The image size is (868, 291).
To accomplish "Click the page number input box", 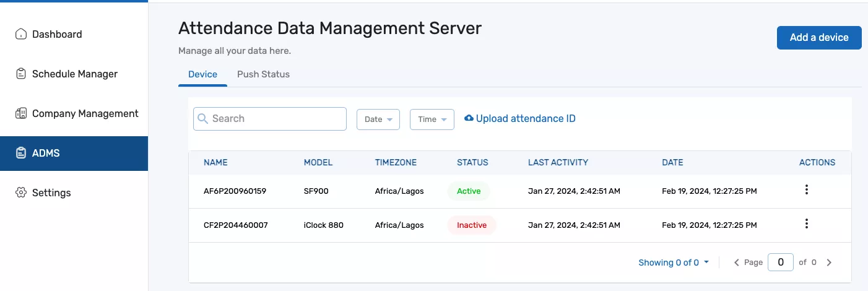I will tap(781, 263).
